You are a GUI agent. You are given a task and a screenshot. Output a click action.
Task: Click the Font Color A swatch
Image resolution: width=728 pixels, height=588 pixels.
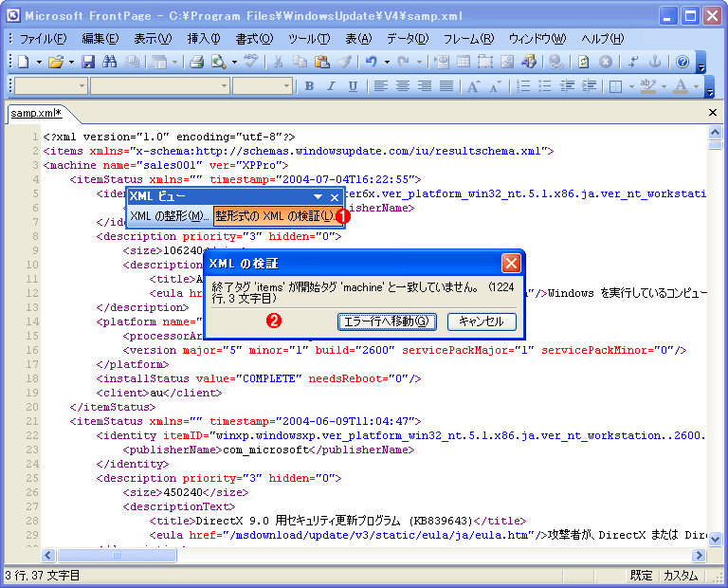(681, 86)
